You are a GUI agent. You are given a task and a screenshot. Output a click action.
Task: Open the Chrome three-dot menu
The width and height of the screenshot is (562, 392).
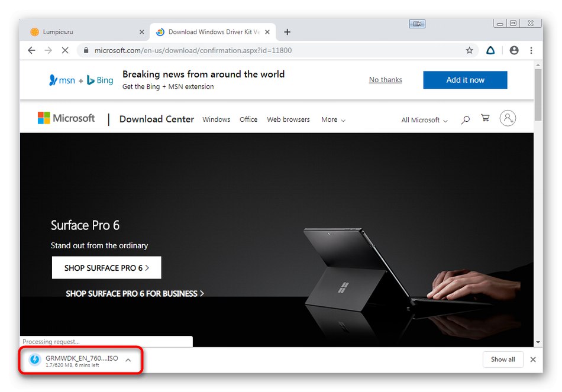(531, 50)
